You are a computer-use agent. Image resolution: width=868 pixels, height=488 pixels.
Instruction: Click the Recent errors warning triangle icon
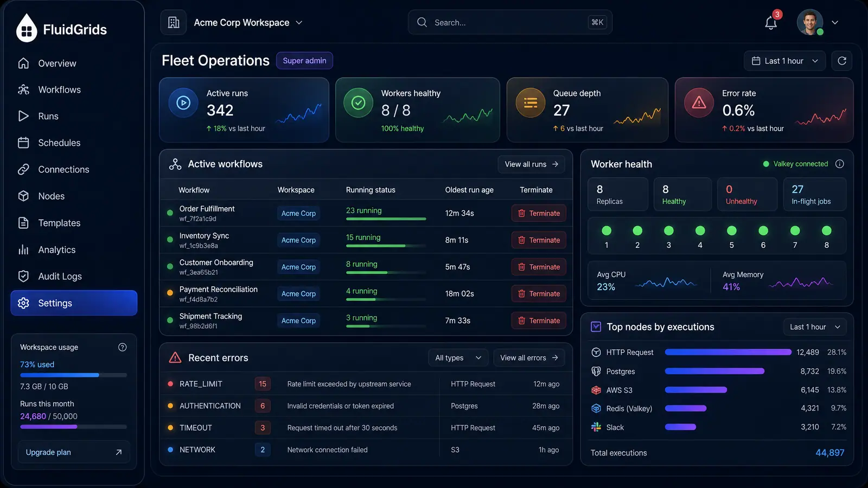[x=175, y=358]
